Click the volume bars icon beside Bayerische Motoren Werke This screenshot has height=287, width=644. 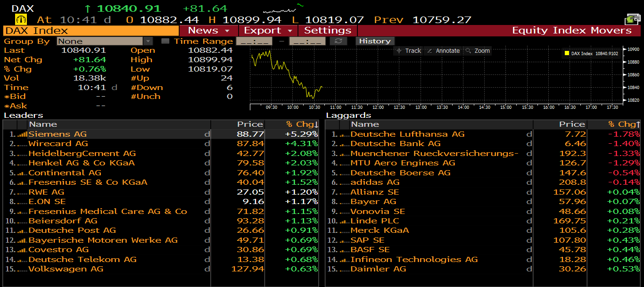(x=22, y=240)
